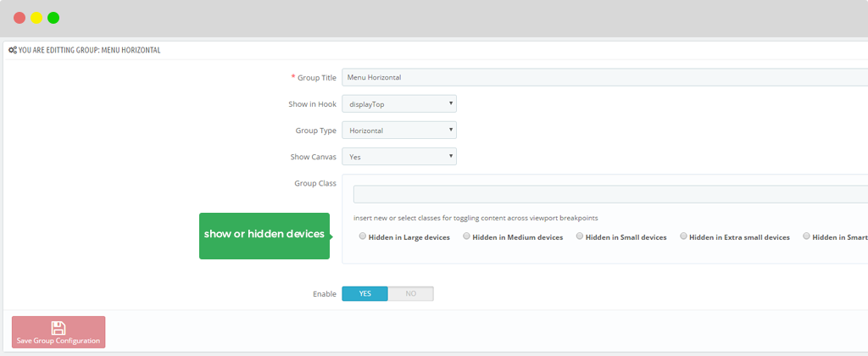Click the 'Group Class' label
This screenshot has height=356, width=868.
click(x=315, y=183)
